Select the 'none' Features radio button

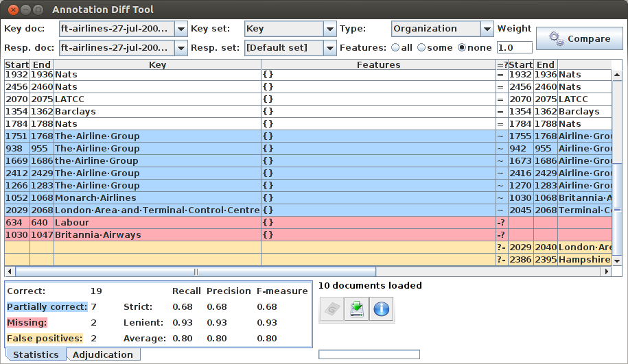point(462,47)
